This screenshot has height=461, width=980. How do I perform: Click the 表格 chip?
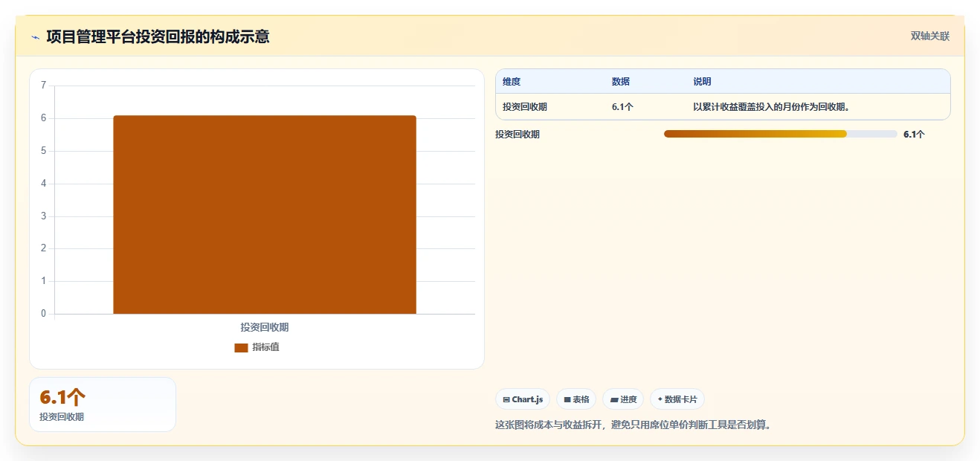pos(576,399)
